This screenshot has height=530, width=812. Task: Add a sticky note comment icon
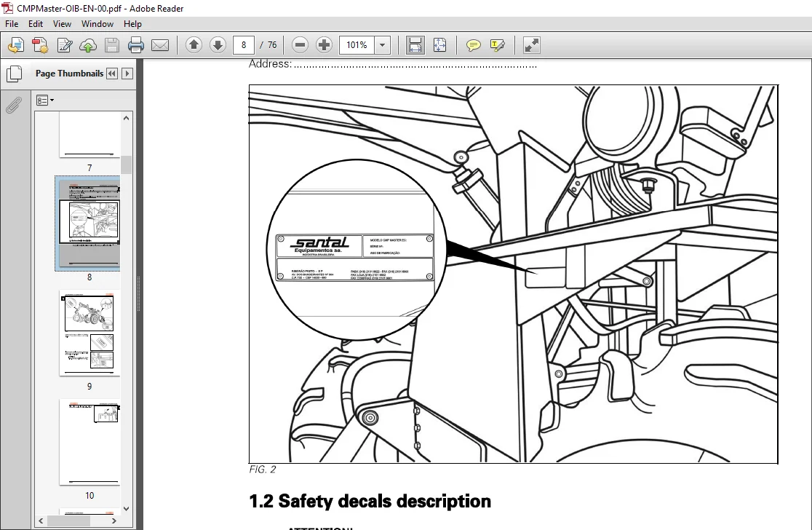coord(473,46)
